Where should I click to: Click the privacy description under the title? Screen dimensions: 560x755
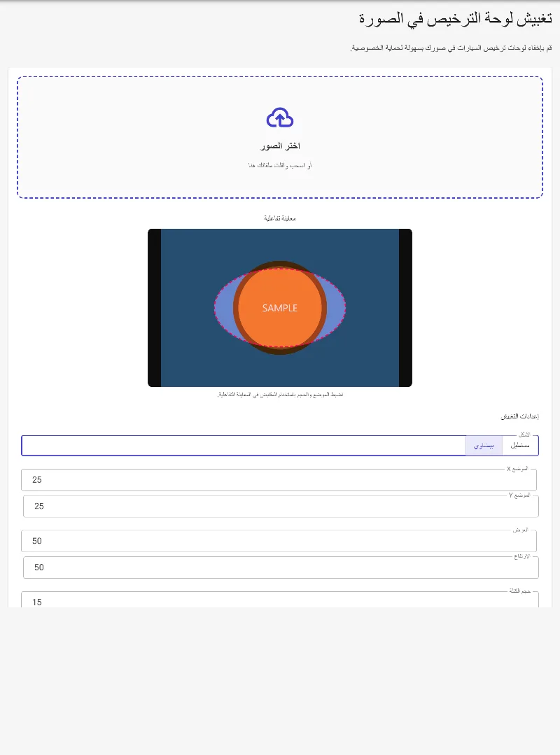pos(451,48)
